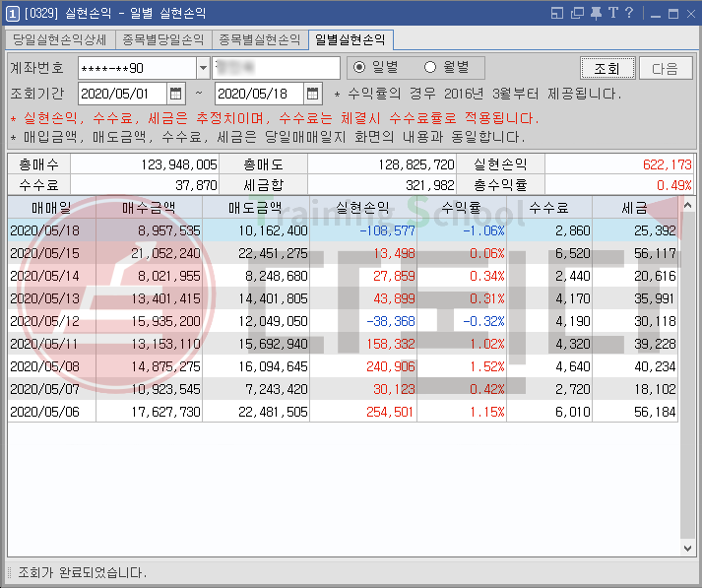Click the scrollbar up arrow

point(687,206)
